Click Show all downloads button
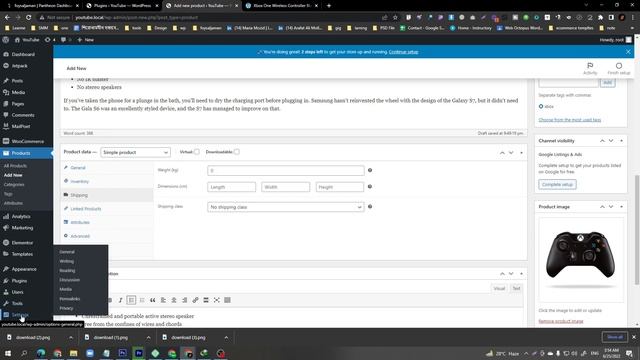Screen dimensions: 640x360 615,337
